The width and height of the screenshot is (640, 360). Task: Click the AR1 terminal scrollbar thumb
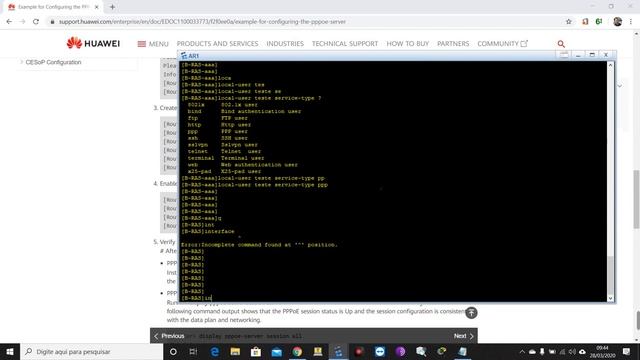tap(611, 275)
